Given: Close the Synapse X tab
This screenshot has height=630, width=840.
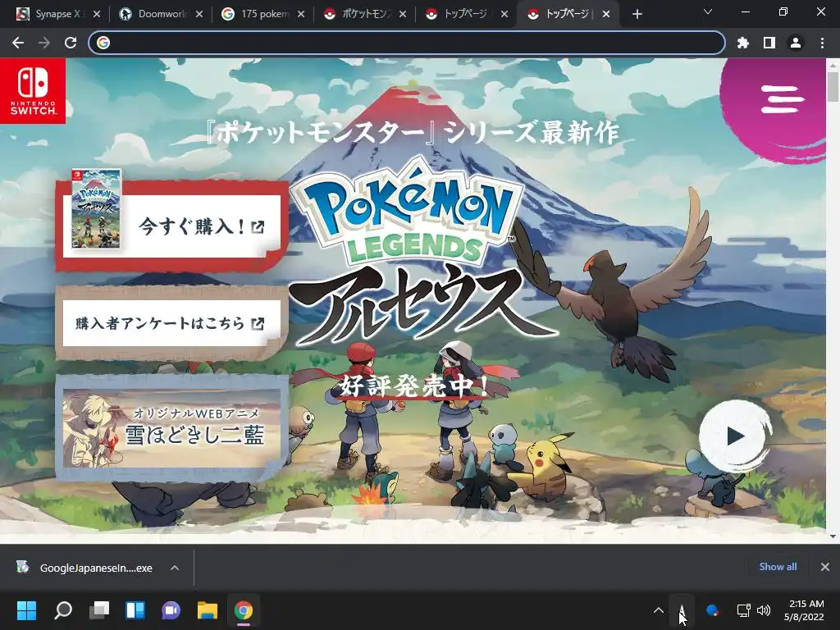Looking at the screenshot, I should (x=97, y=14).
